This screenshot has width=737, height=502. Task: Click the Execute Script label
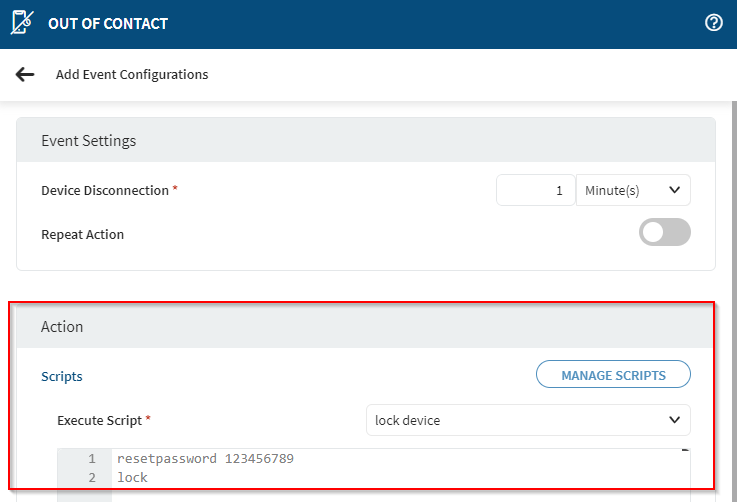click(100, 420)
